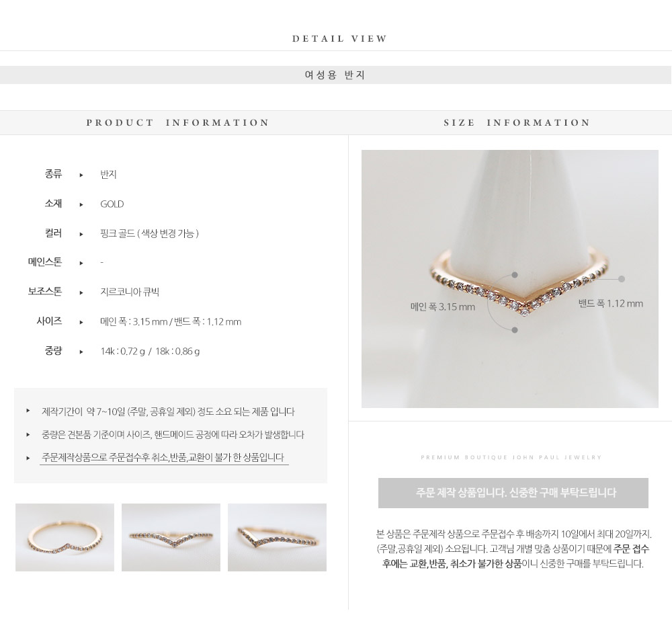This screenshot has height=644, width=672.
Task: Click the arrow bullet beside 컬러
Action: (x=81, y=234)
